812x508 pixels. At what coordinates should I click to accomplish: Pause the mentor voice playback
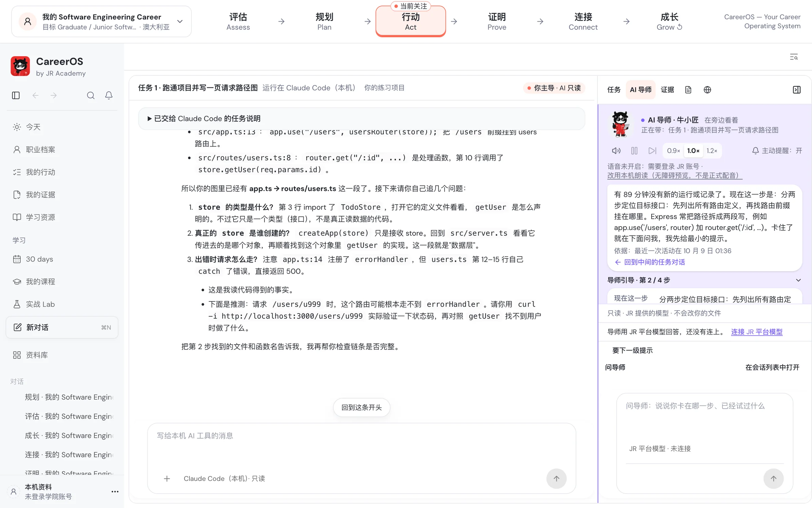(x=634, y=151)
